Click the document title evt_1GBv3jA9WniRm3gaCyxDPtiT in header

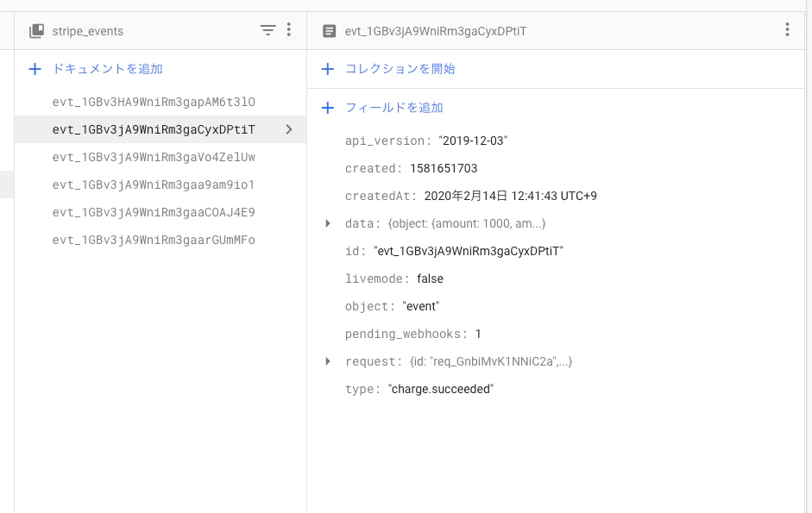[436, 31]
